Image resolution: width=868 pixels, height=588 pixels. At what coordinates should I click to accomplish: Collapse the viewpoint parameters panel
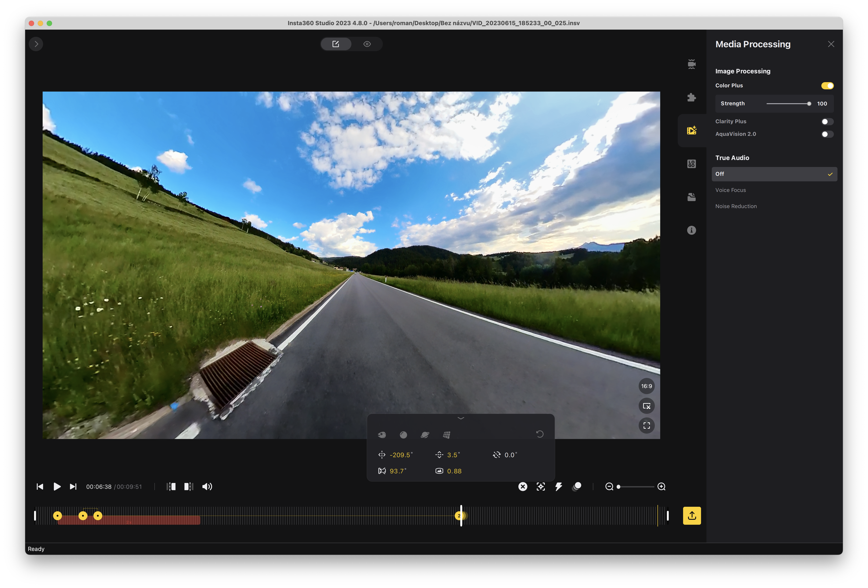(461, 418)
